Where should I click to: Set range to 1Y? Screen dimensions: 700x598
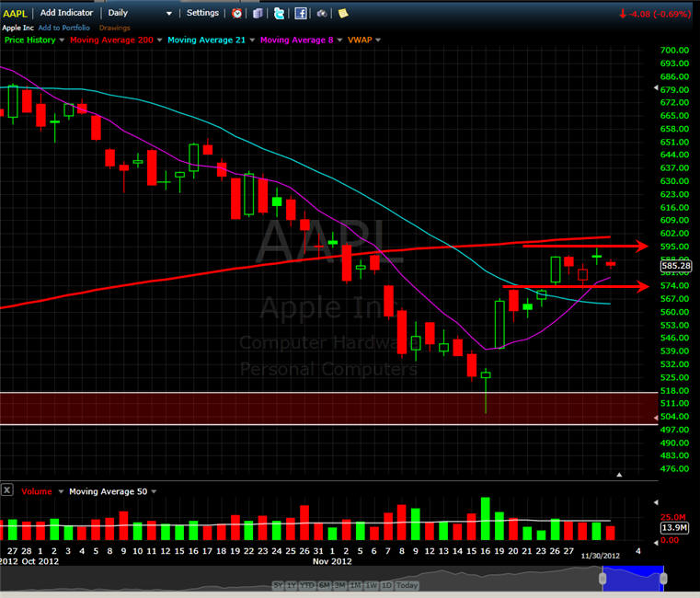click(x=292, y=585)
